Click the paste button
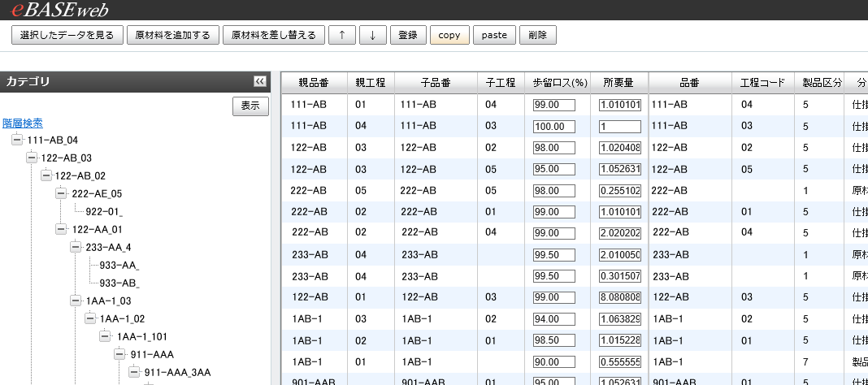Image resolution: width=868 pixels, height=385 pixels. coord(494,35)
